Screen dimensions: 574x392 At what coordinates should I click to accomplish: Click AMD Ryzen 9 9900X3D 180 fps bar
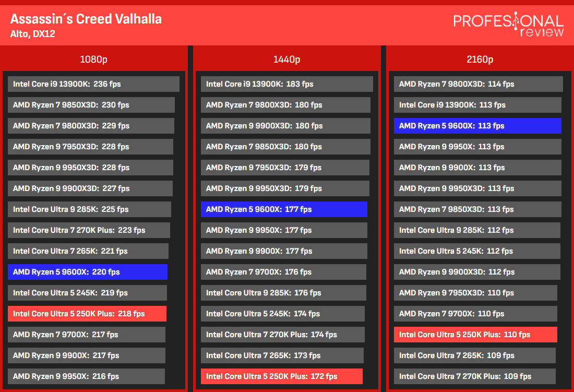(x=285, y=126)
